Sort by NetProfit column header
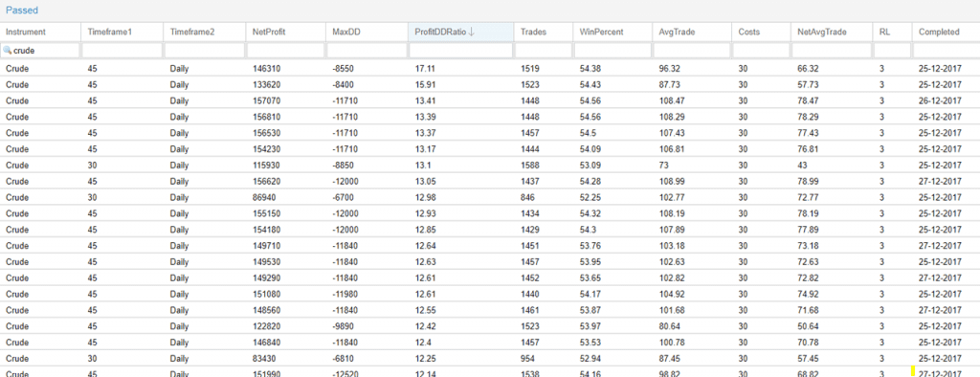This screenshot has height=377, width=980. click(x=285, y=32)
